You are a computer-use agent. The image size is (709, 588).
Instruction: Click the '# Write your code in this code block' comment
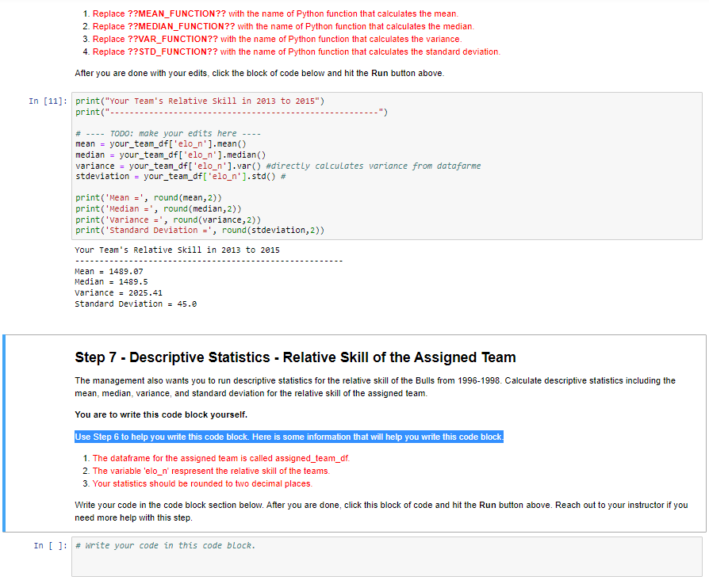pos(159,545)
